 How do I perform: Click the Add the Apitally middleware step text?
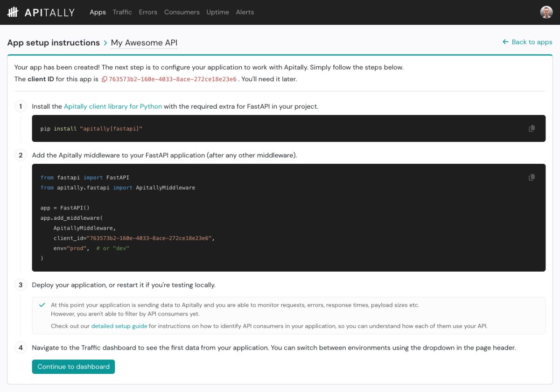(x=164, y=155)
